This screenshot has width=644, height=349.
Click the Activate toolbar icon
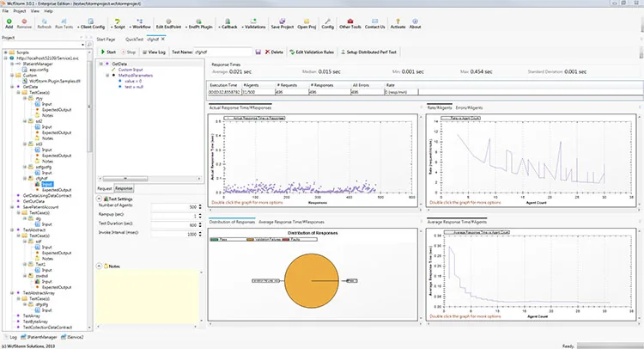398,23
